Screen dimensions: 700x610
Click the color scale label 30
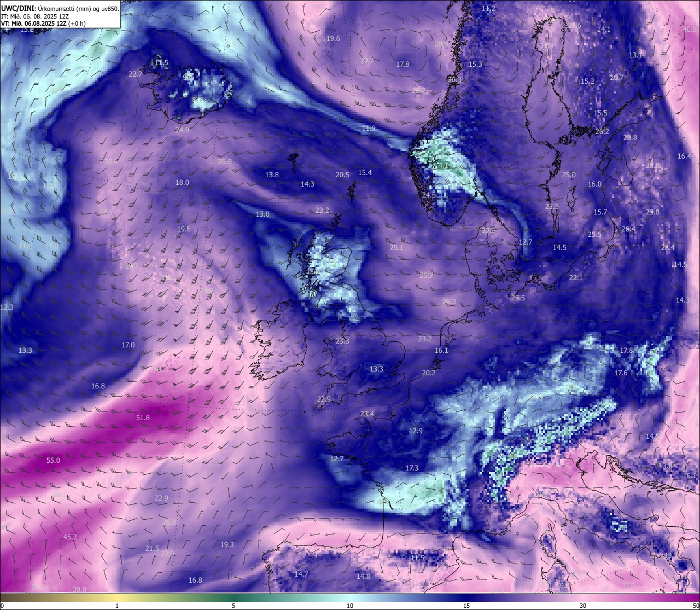583,606
